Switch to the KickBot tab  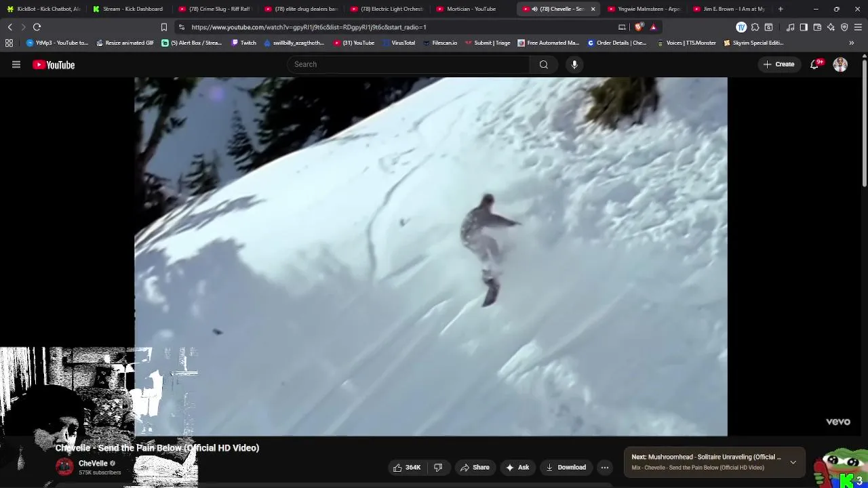click(43, 9)
